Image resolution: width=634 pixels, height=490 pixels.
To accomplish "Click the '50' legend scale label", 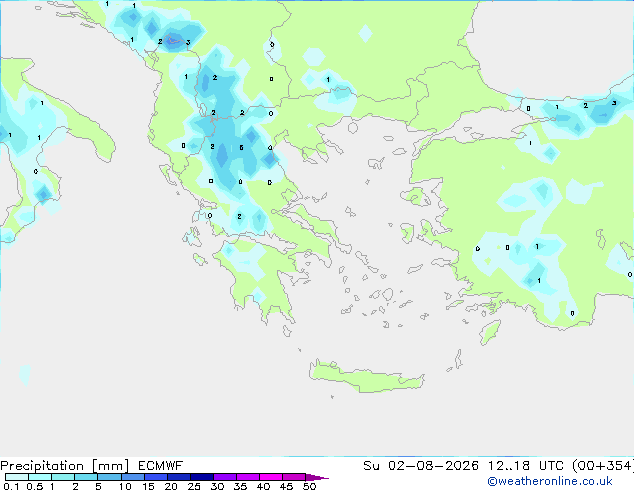I will click(x=310, y=486).
